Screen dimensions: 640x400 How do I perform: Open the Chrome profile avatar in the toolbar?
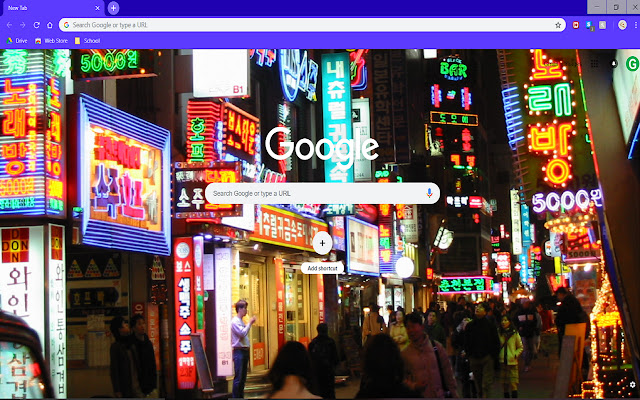622,25
